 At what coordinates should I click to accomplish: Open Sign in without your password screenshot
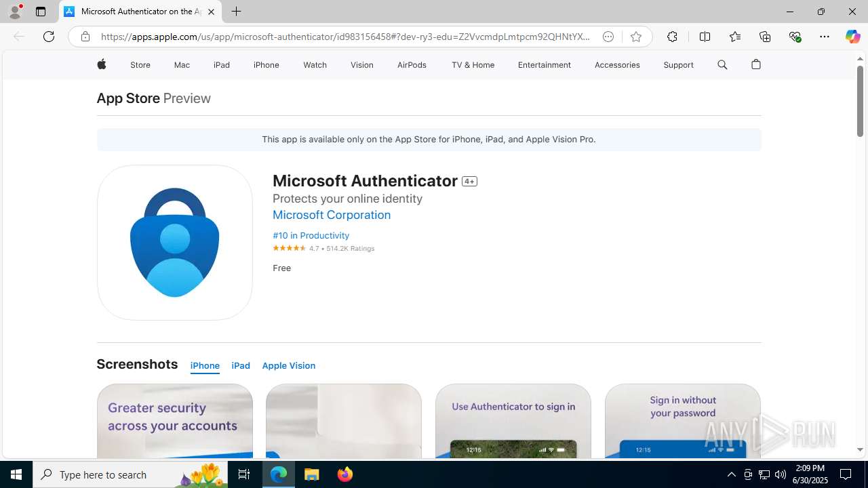pyautogui.click(x=683, y=421)
